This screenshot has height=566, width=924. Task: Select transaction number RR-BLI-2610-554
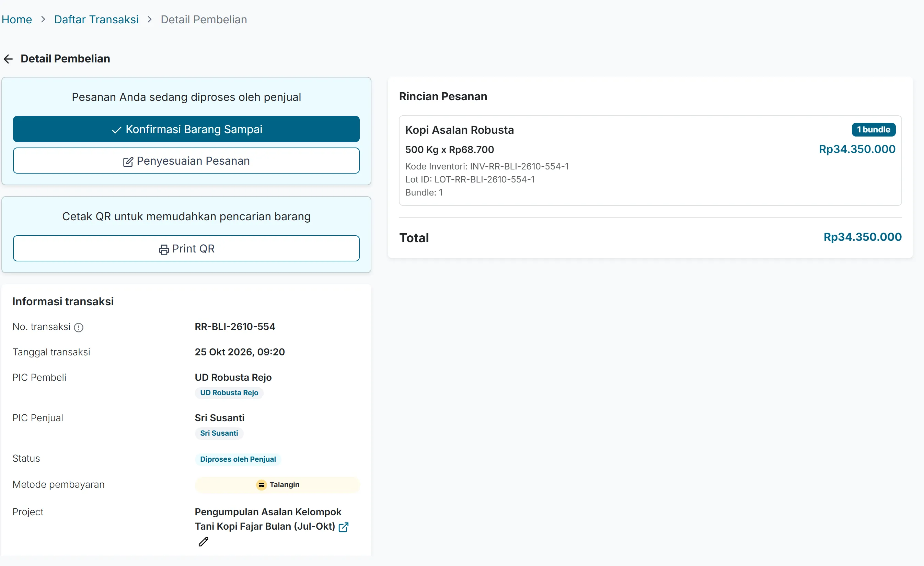tap(235, 327)
